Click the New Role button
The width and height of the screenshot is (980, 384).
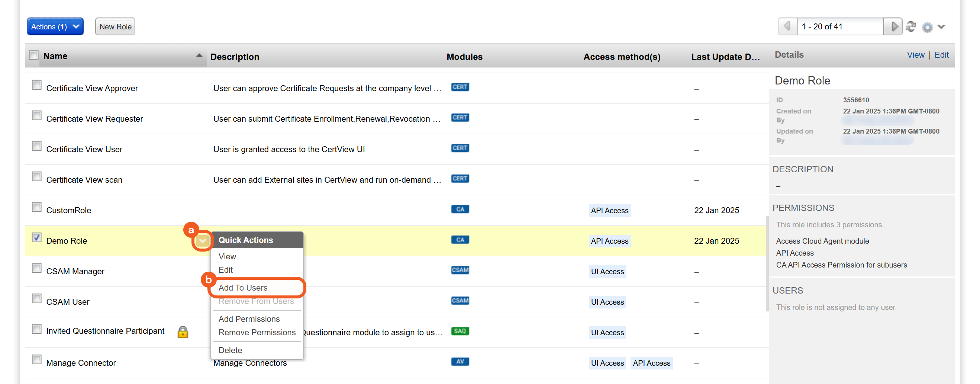click(x=115, y=27)
